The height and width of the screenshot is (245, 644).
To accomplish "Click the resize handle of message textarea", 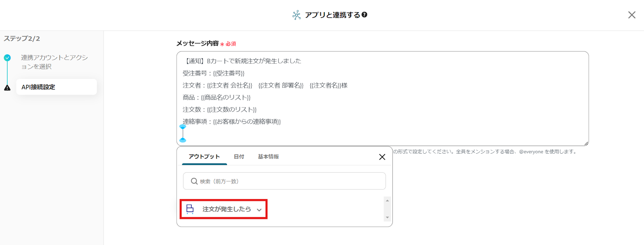I will (x=586, y=143).
